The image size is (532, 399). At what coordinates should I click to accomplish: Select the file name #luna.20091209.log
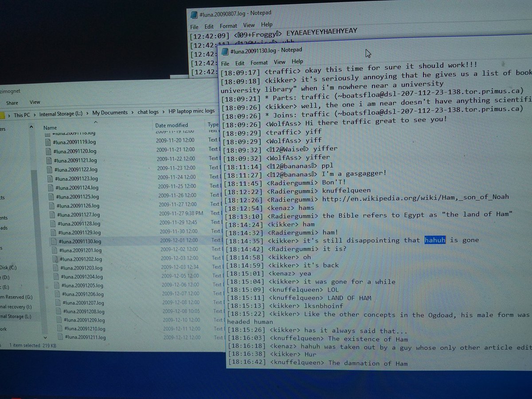click(85, 320)
